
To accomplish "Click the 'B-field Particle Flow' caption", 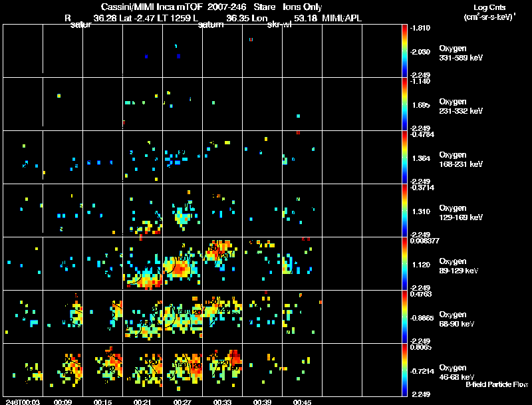I will (x=497, y=384).
